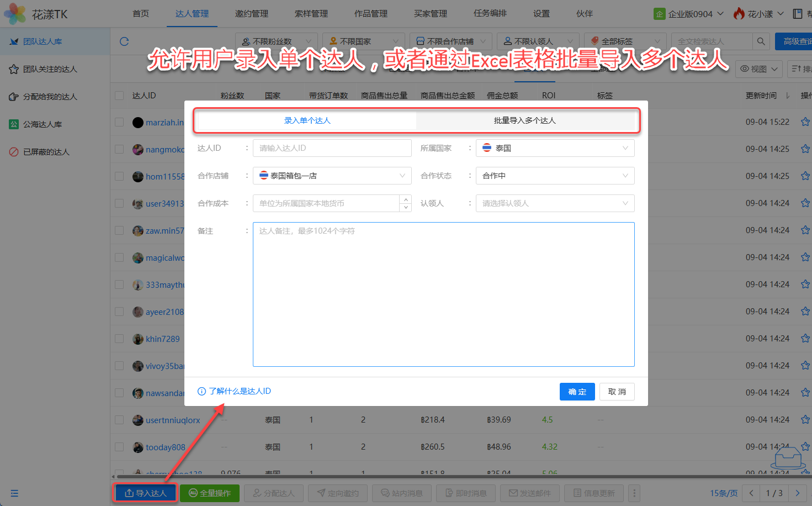Open the 了解什么是达人ID help link
Screen dimensions: 812x506
click(240, 391)
